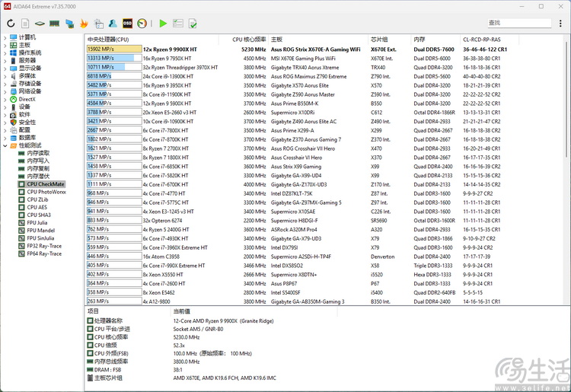Click the user silhouette toolbar icon
This screenshot has width=571, height=392.
point(113,24)
